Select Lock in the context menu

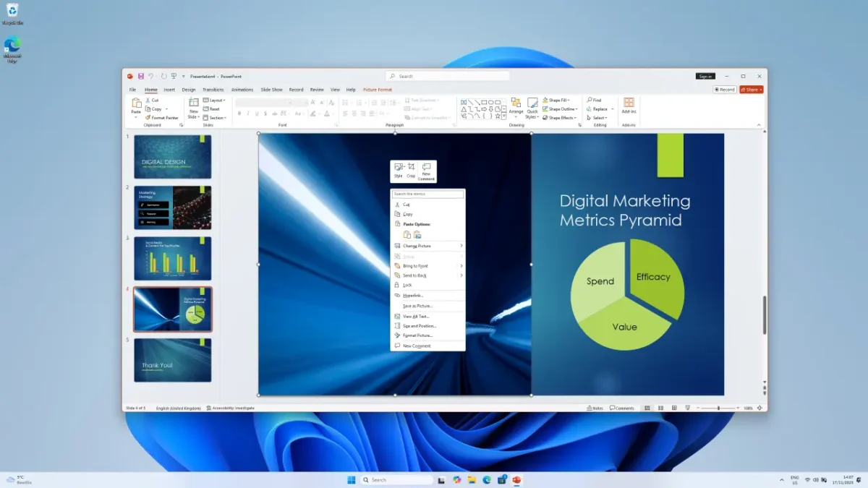click(x=407, y=285)
